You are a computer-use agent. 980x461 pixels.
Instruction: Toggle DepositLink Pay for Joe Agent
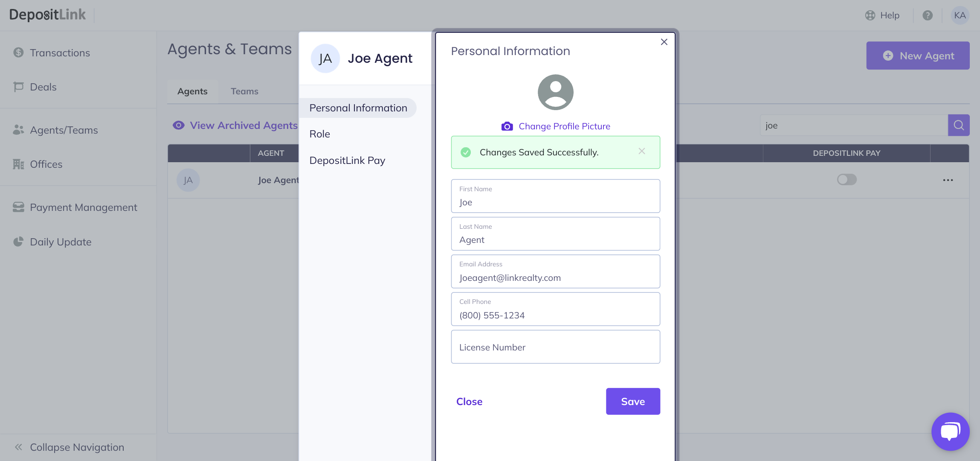pyautogui.click(x=847, y=180)
